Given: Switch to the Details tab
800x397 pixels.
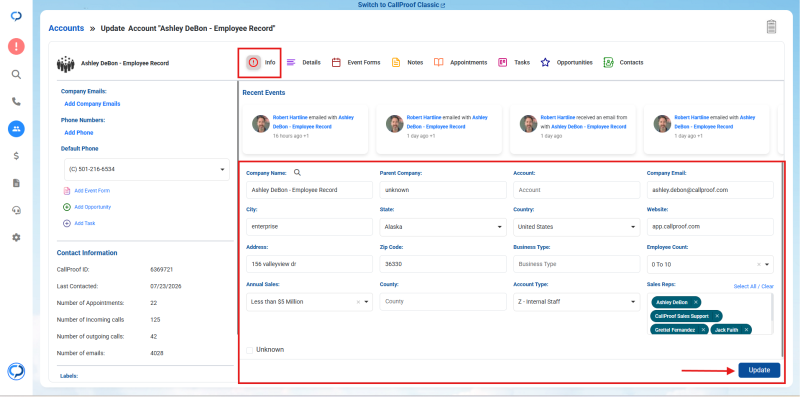Looking at the screenshot, I should (x=304, y=62).
